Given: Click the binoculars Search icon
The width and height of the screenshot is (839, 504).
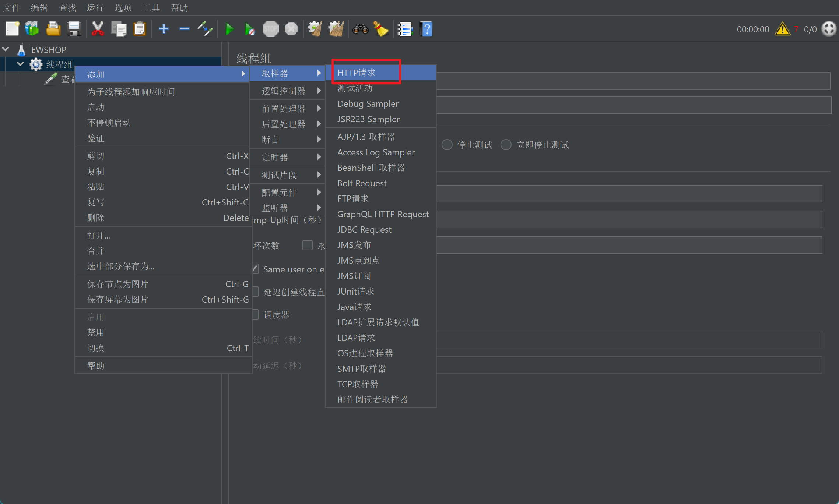Looking at the screenshot, I should [x=360, y=29].
